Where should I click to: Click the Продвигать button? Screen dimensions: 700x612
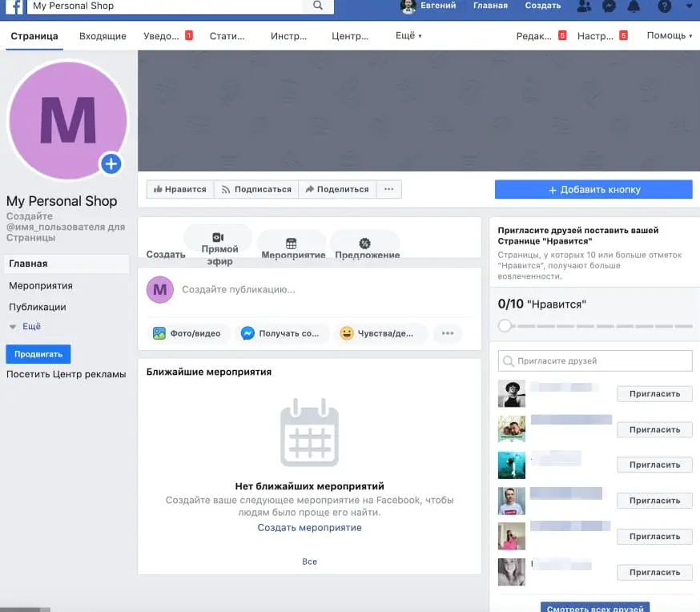38,354
